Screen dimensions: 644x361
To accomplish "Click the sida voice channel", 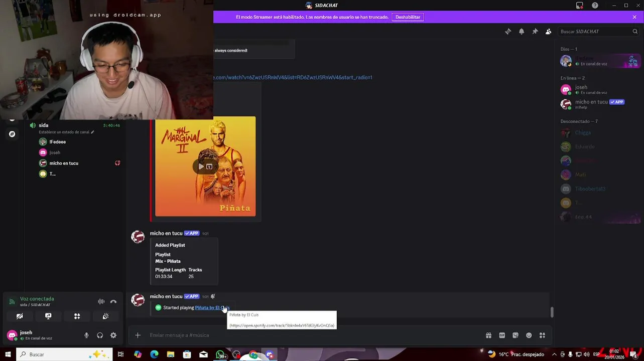I will pos(43,125).
